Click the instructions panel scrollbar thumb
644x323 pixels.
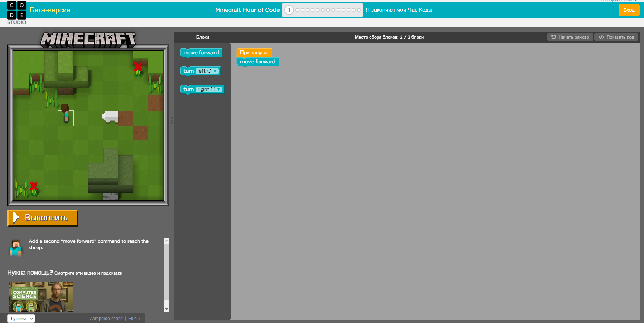tap(167, 271)
